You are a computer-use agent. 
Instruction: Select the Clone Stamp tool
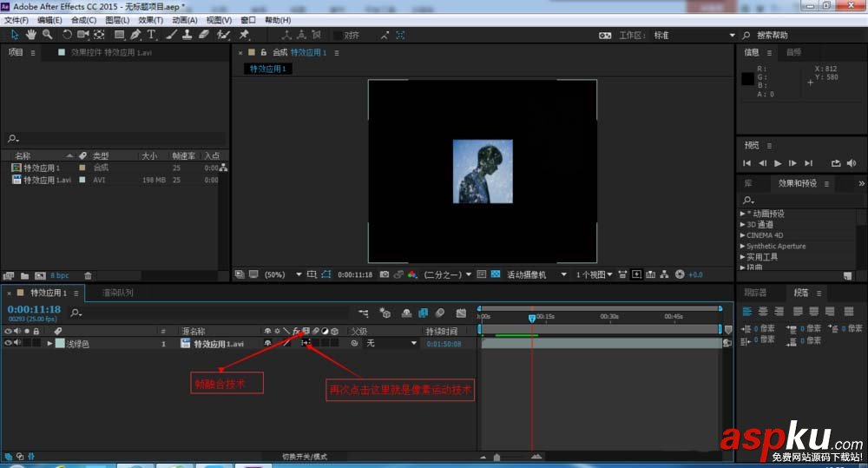[187, 35]
